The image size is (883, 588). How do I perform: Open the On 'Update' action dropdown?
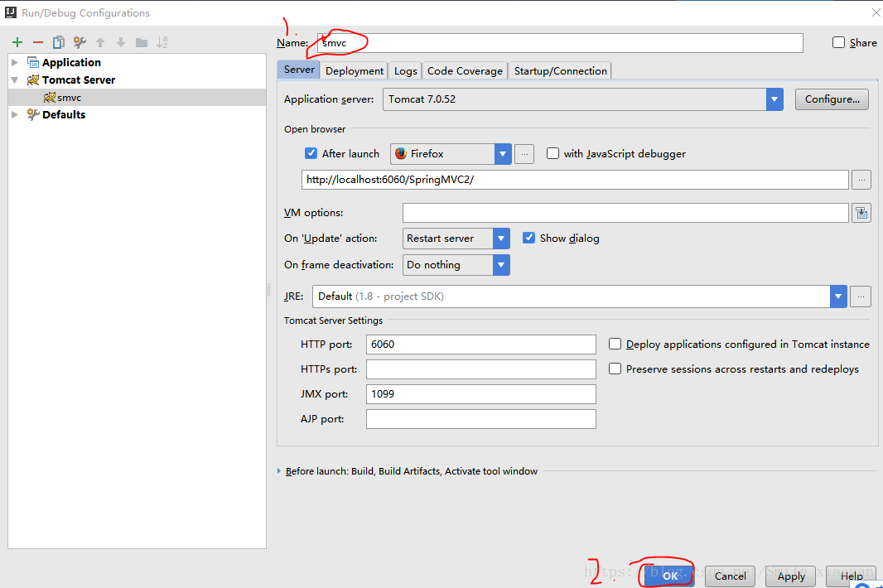pos(501,239)
